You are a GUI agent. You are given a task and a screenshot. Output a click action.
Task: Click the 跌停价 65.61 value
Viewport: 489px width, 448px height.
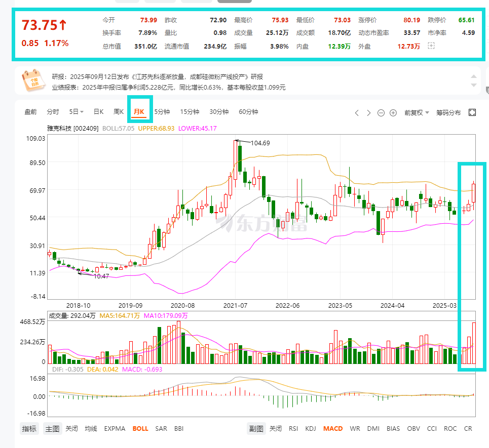[x=466, y=20]
